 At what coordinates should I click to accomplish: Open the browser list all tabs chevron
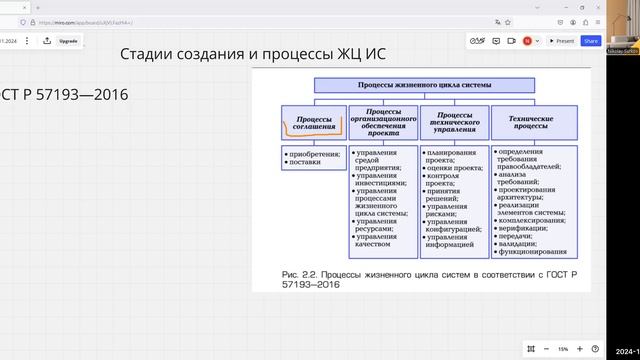[537, 7]
